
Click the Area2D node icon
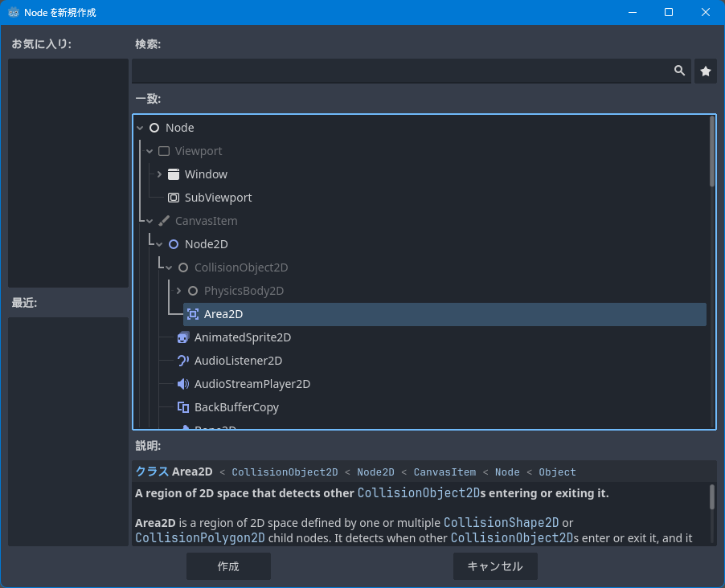193,314
